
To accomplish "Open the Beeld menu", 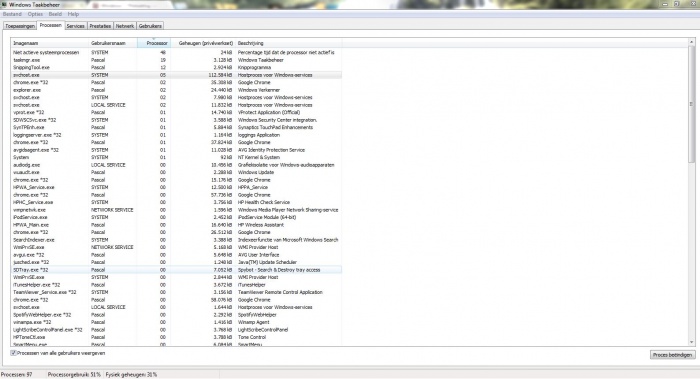I will click(55, 14).
